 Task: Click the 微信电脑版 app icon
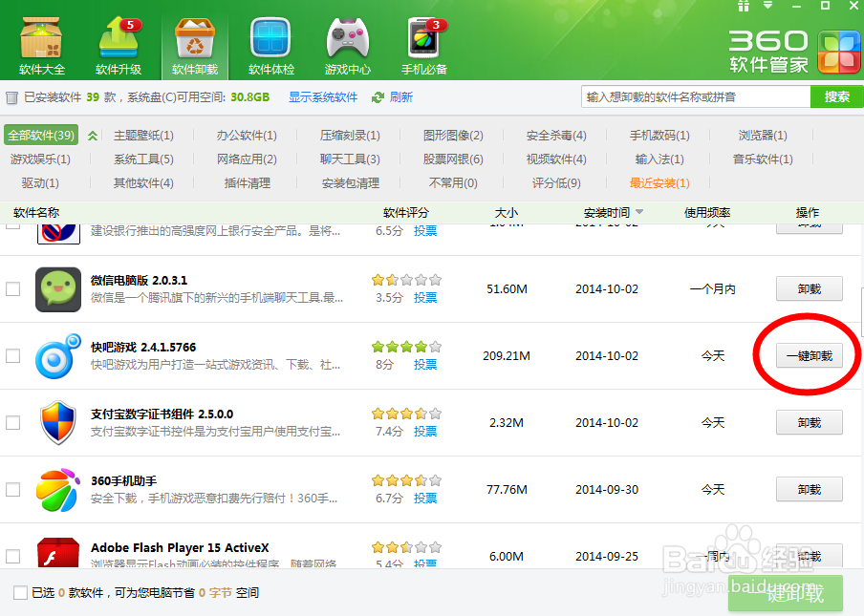[x=58, y=289]
